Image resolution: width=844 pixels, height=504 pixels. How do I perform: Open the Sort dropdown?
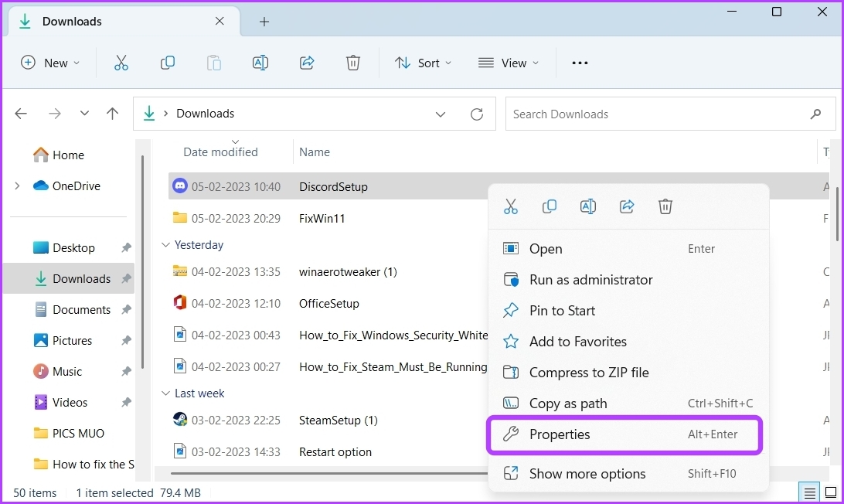[423, 63]
